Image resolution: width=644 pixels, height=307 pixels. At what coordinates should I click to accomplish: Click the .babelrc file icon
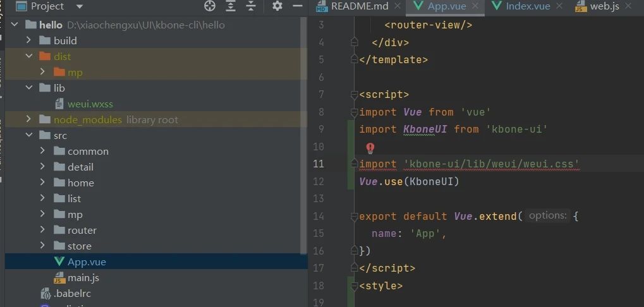coord(45,294)
